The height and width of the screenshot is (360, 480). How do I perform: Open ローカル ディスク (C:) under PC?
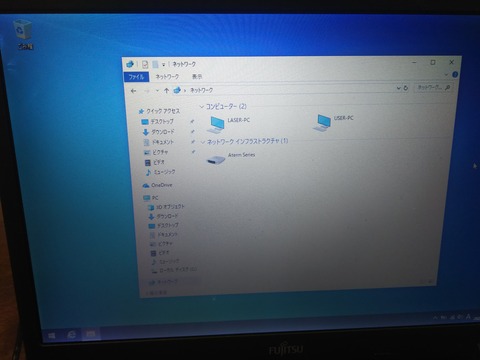174,270
